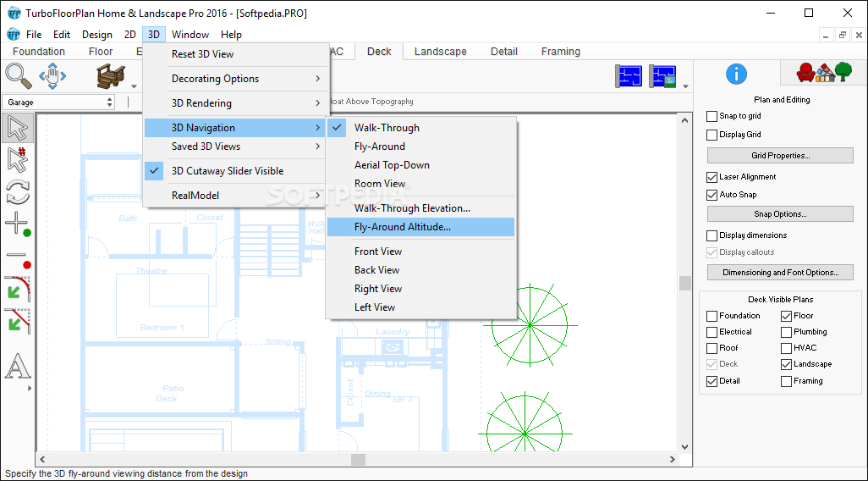Click the horizontal scrollbar thumb
Viewport: 868px width, 481px height.
pos(358,459)
